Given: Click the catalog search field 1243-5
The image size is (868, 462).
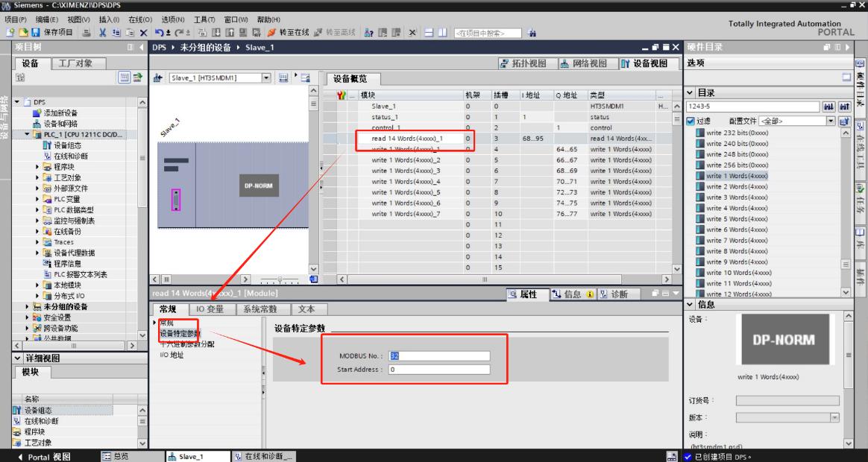Looking at the screenshot, I should [x=753, y=107].
